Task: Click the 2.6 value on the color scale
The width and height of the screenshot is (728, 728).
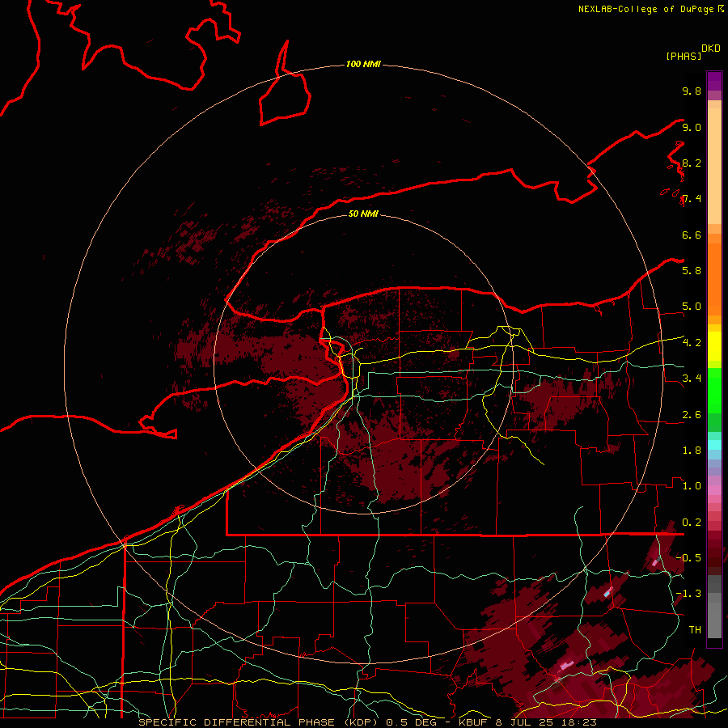Action: coord(692,415)
